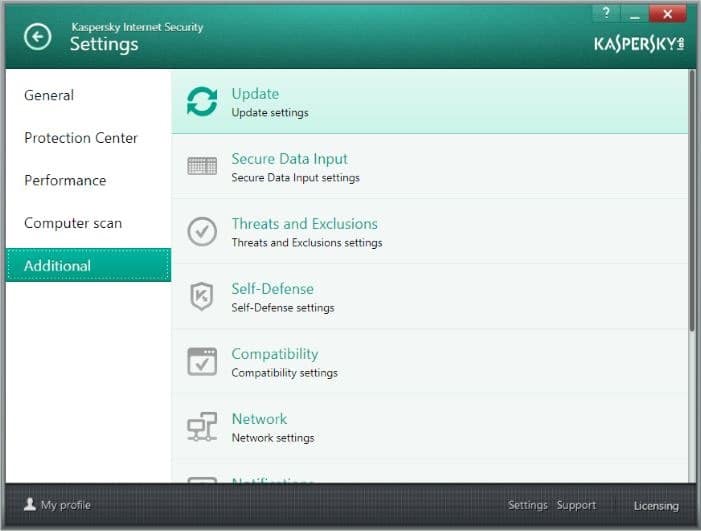Image resolution: width=701 pixels, height=531 pixels.
Task: Select the Additional category
Action: point(89,266)
